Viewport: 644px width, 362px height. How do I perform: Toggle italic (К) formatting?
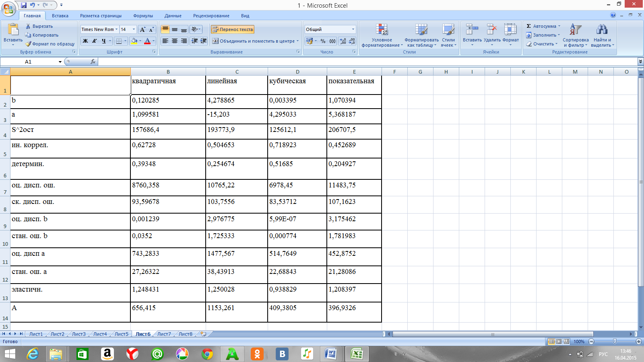coord(95,41)
